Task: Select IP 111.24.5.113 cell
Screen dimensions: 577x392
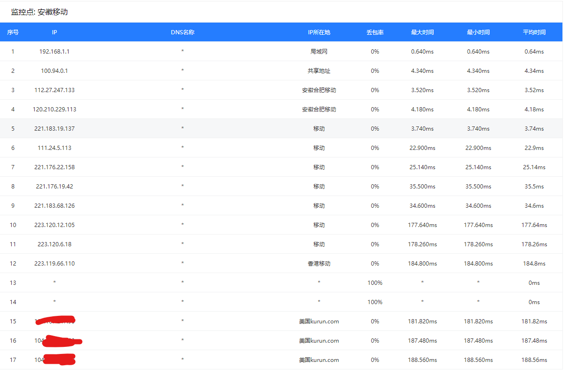Action: pos(55,148)
